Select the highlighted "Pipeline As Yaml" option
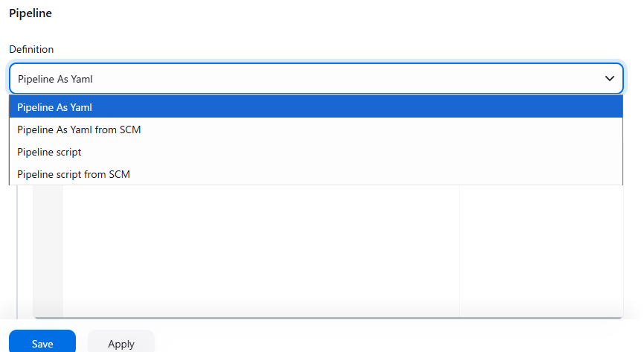The image size is (644, 352). (55, 107)
